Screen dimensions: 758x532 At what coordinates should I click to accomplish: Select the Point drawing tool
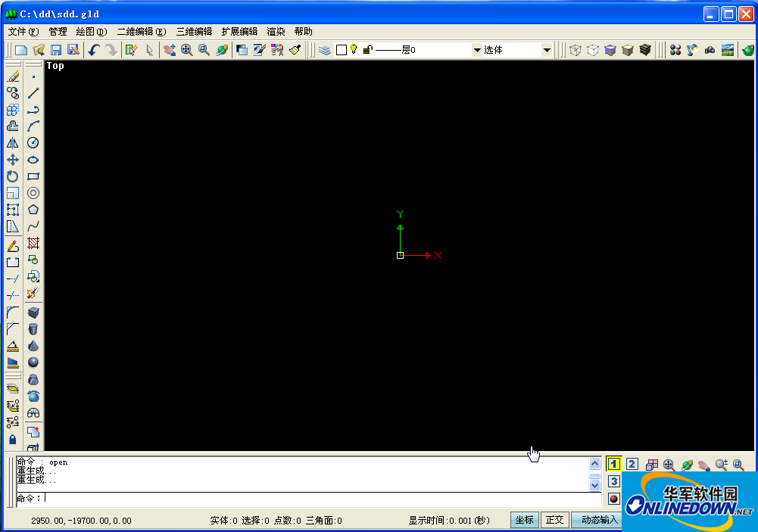coord(33,76)
